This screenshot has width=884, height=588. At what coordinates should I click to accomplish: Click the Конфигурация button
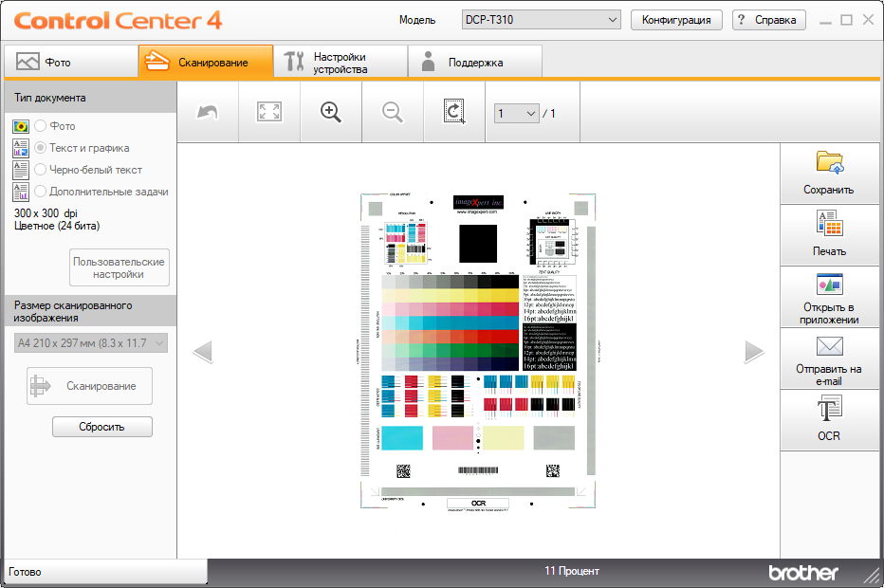click(676, 20)
